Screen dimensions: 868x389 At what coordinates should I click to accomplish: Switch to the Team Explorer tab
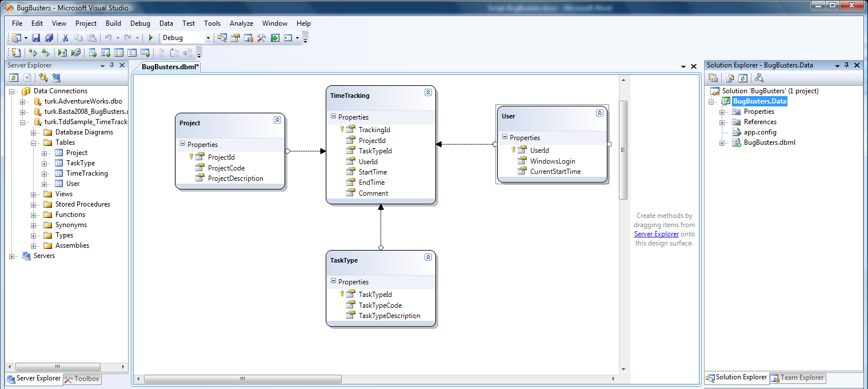[797, 378]
